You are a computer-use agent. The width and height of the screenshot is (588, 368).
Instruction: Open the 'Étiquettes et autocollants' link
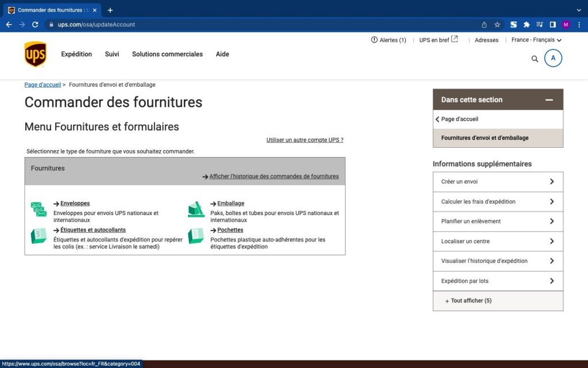point(93,230)
